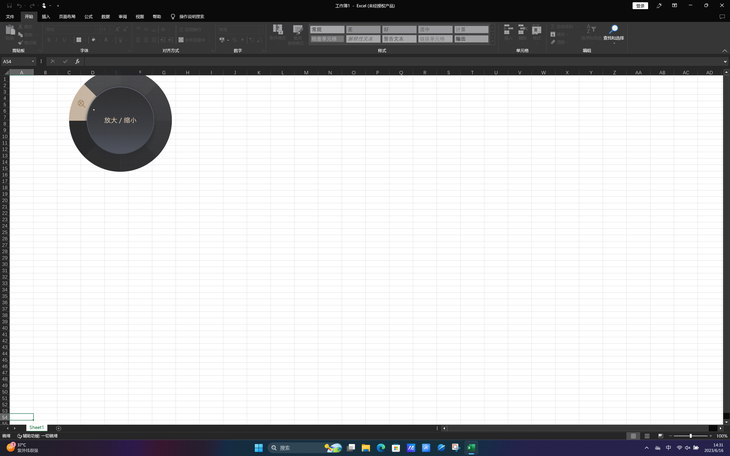
Task: Switch to Page Layout view in status bar
Action: 647,436
